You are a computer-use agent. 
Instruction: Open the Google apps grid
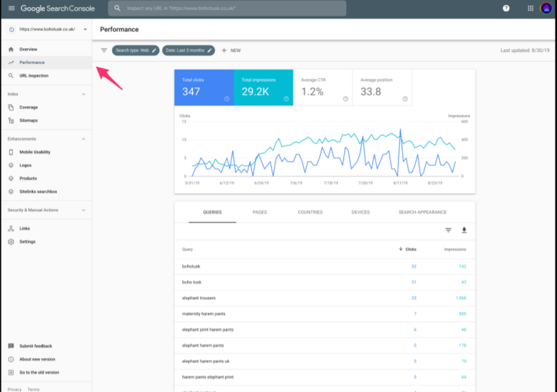point(530,9)
